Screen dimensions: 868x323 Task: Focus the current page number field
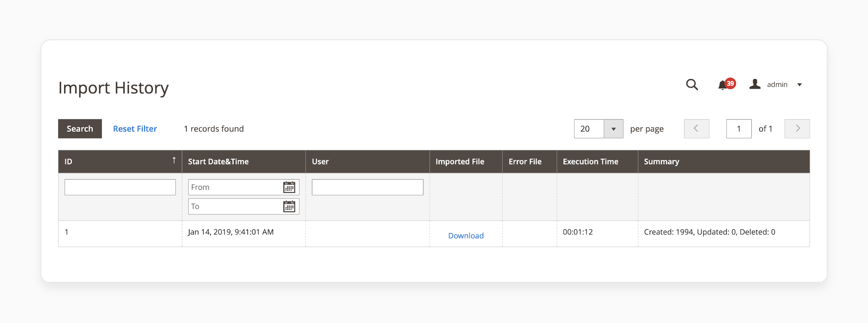pyautogui.click(x=739, y=129)
